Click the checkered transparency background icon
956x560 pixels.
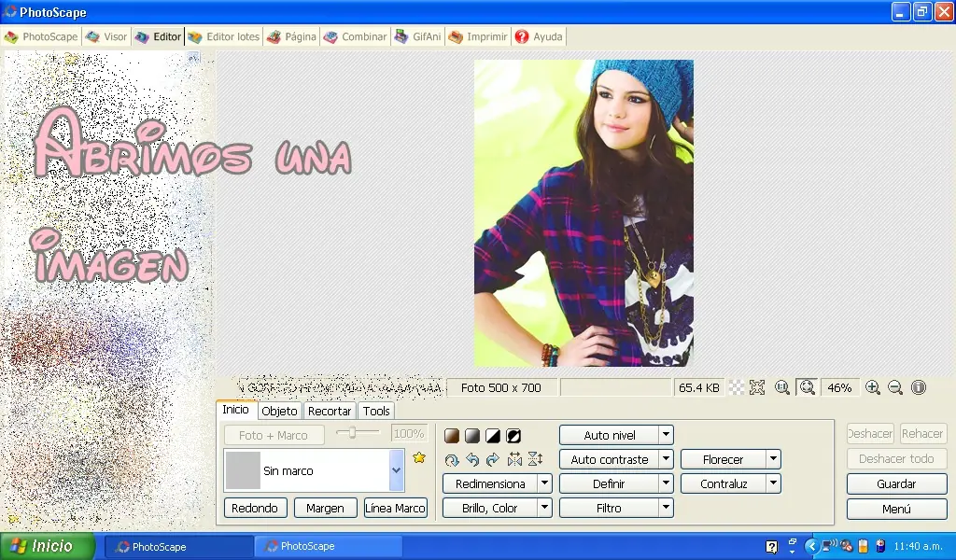(738, 387)
